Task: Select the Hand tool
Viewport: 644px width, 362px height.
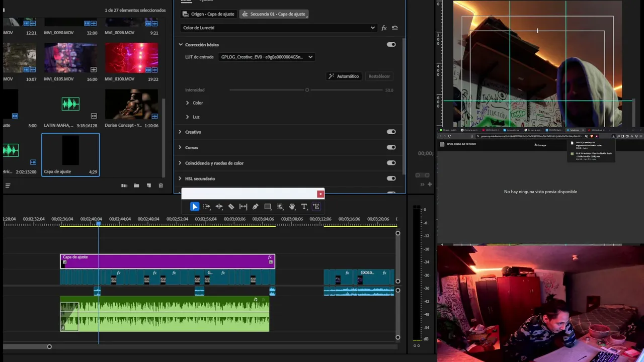Action: pyautogui.click(x=292, y=207)
